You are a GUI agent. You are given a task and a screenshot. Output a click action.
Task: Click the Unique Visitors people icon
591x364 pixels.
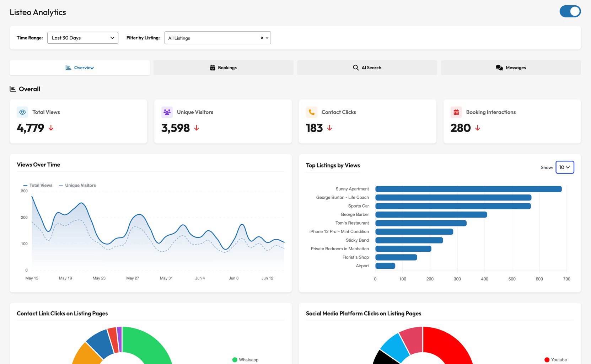167,112
